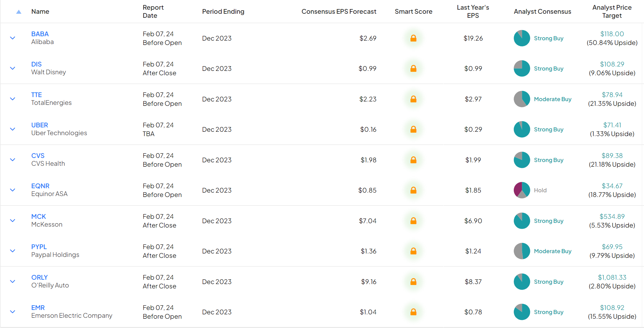
Task: Click the Smart Score lock icon for Walt Disney
Action: [413, 68]
